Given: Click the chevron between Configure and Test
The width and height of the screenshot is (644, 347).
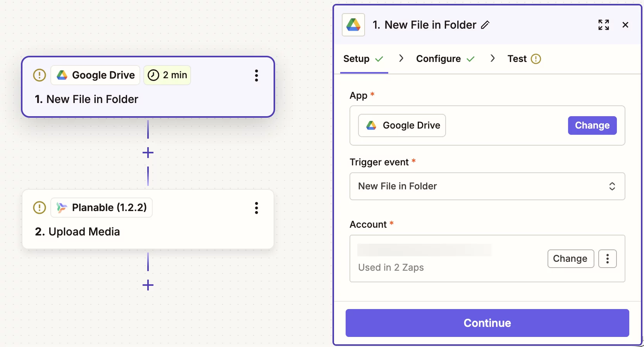Looking at the screenshot, I should coord(493,58).
